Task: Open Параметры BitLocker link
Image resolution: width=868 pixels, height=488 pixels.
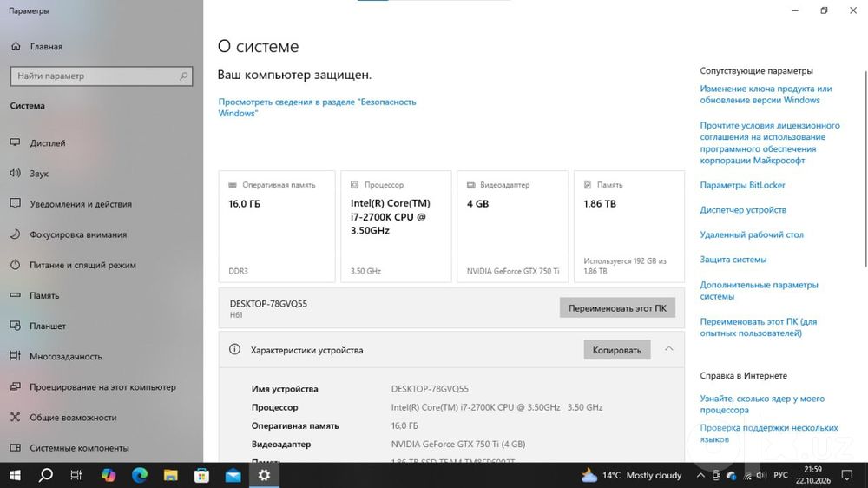Action: 742,185
